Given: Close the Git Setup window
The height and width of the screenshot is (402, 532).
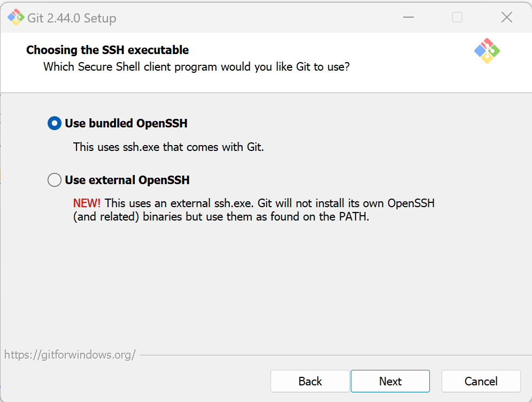Looking at the screenshot, I should [x=506, y=18].
